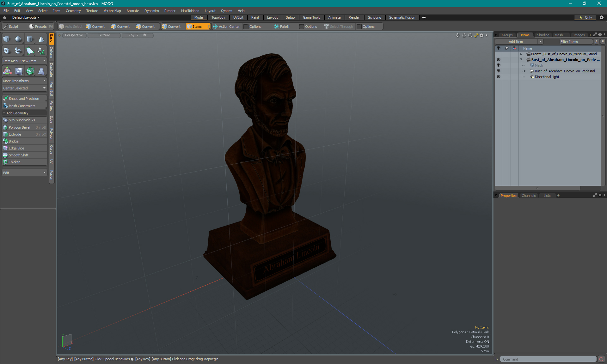This screenshot has width=607, height=364.
Task: Toggle the Only star button
Action: click(586, 17)
